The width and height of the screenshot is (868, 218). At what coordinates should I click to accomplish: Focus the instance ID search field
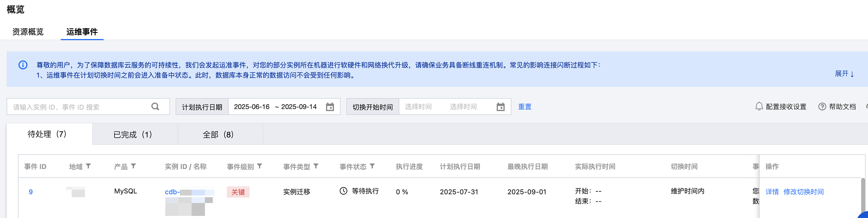pos(79,107)
